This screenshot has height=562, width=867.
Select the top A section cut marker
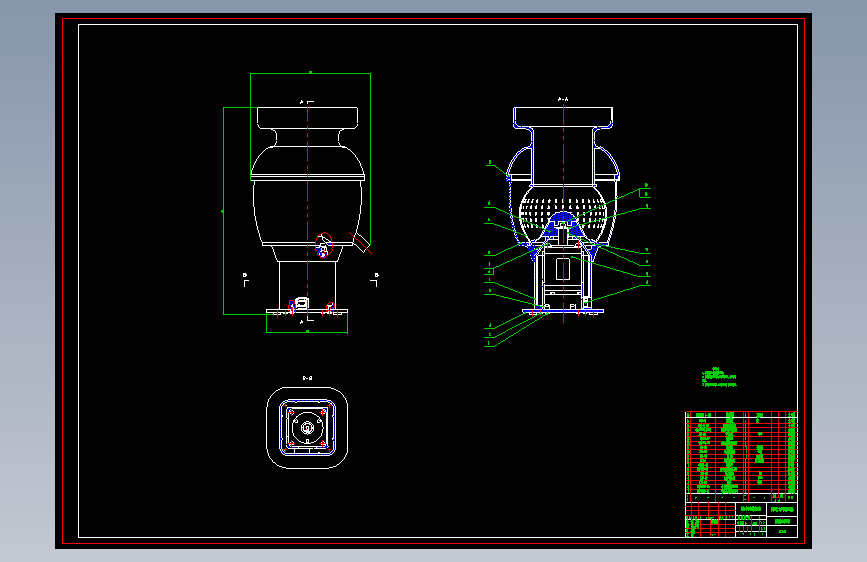point(307,102)
